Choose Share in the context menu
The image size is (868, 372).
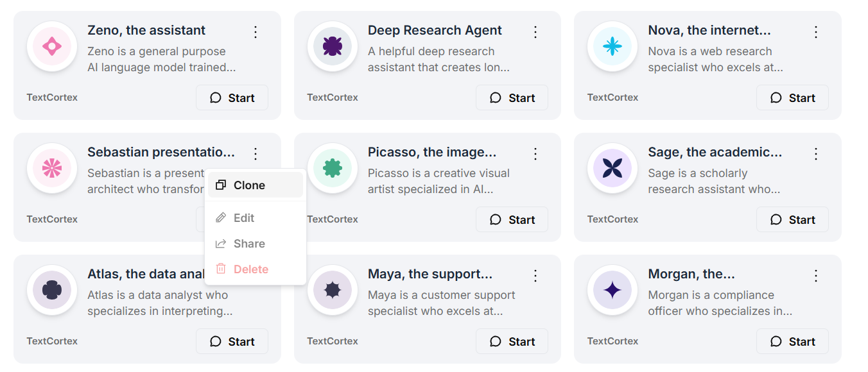pos(248,244)
